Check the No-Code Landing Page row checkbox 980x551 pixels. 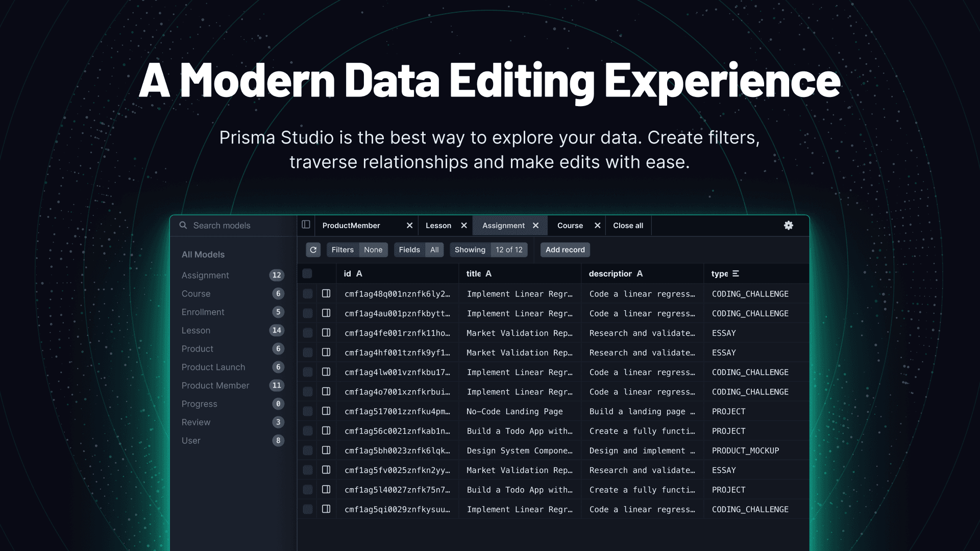pyautogui.click(x=307, y=411)
